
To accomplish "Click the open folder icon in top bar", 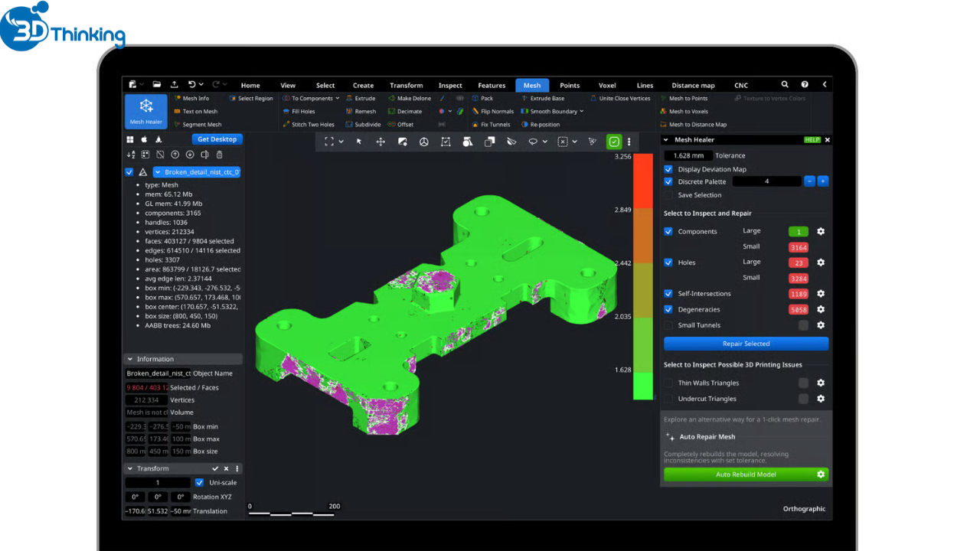I will [x=157, y=85].
